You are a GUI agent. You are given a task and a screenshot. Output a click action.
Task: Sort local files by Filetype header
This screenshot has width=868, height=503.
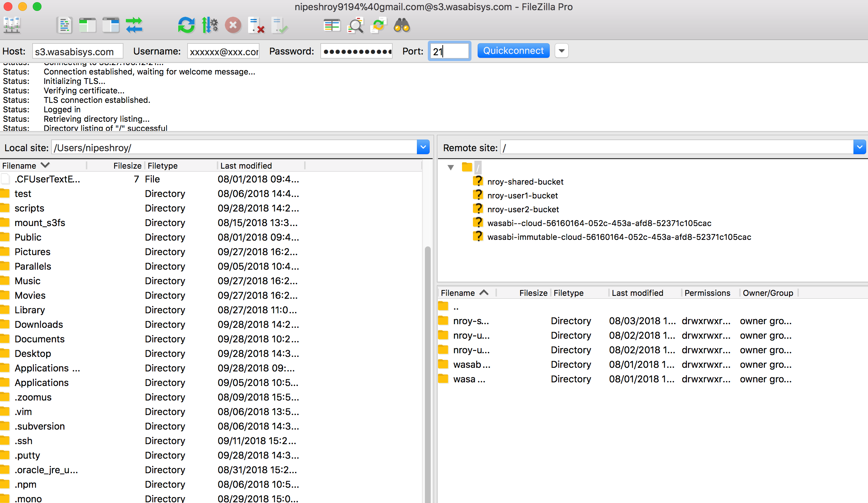[x=181, y=166]
